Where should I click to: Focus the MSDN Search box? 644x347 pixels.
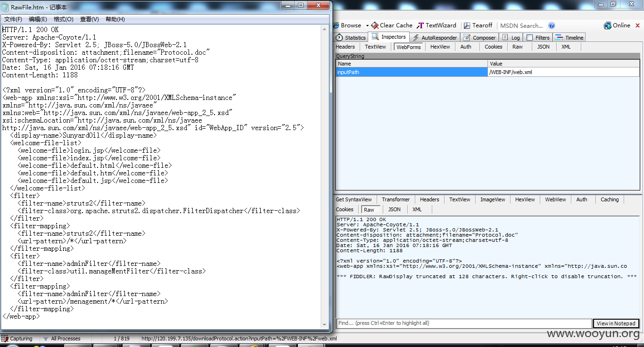521,25
